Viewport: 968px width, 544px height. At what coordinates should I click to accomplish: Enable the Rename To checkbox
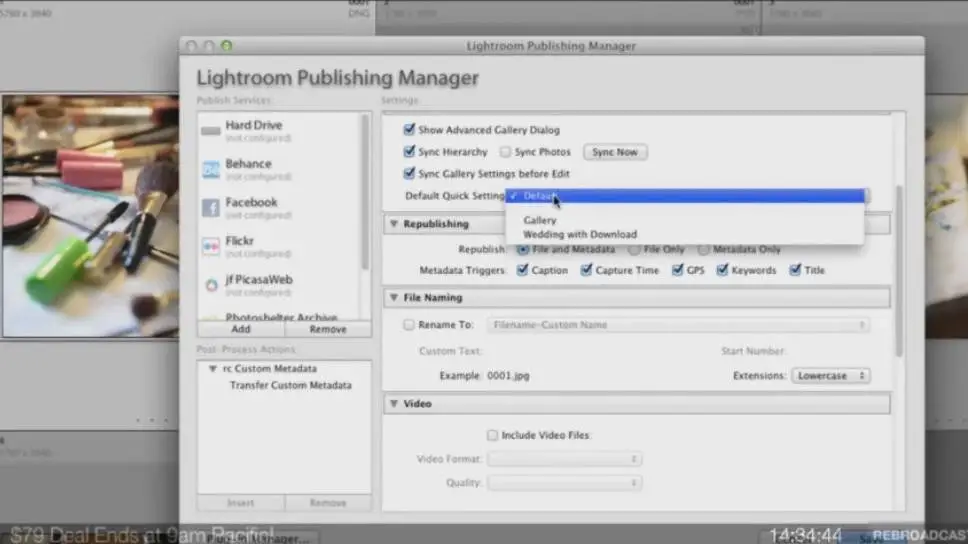click(409, 325)
